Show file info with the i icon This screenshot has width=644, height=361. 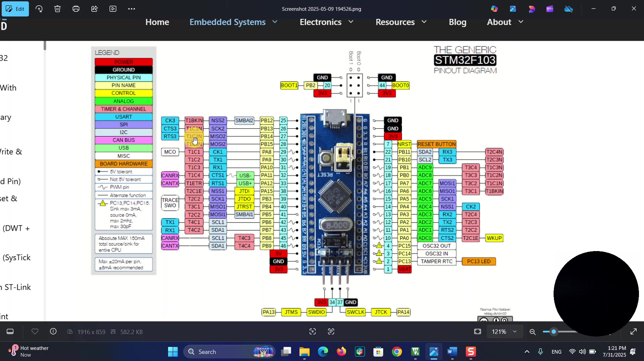click(53, 332)
